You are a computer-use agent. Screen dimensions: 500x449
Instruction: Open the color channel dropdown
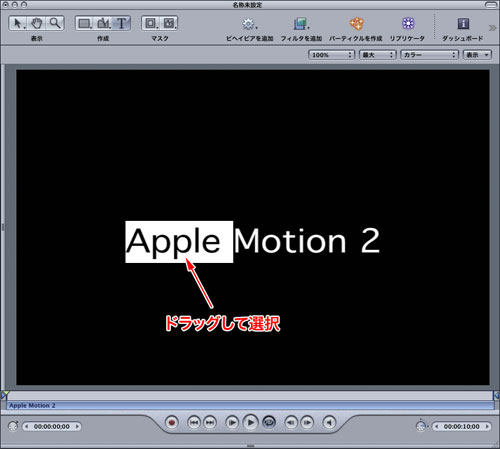(x=429, y=55)
